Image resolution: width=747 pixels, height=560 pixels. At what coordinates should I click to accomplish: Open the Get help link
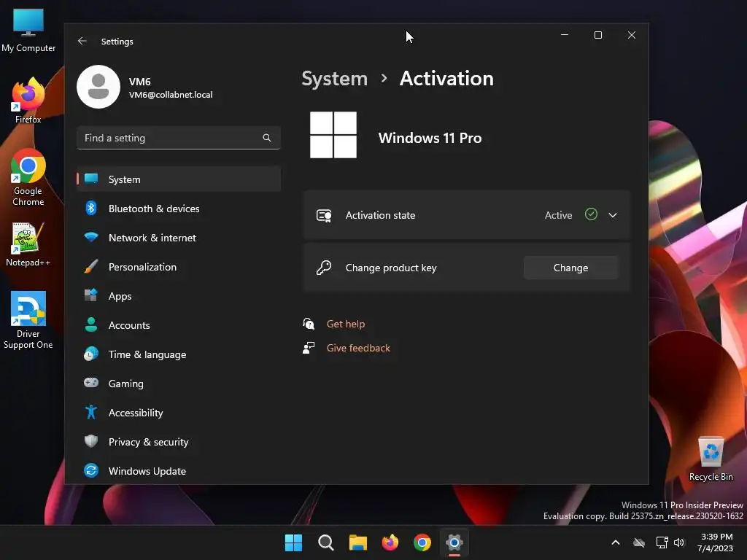point(346,324)
